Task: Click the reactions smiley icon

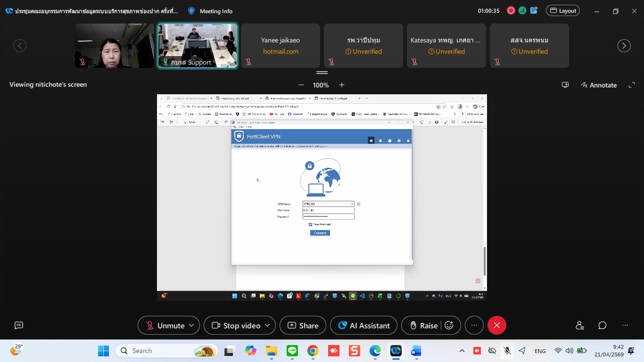Action: pyautogui.click(x=449, y=325)
